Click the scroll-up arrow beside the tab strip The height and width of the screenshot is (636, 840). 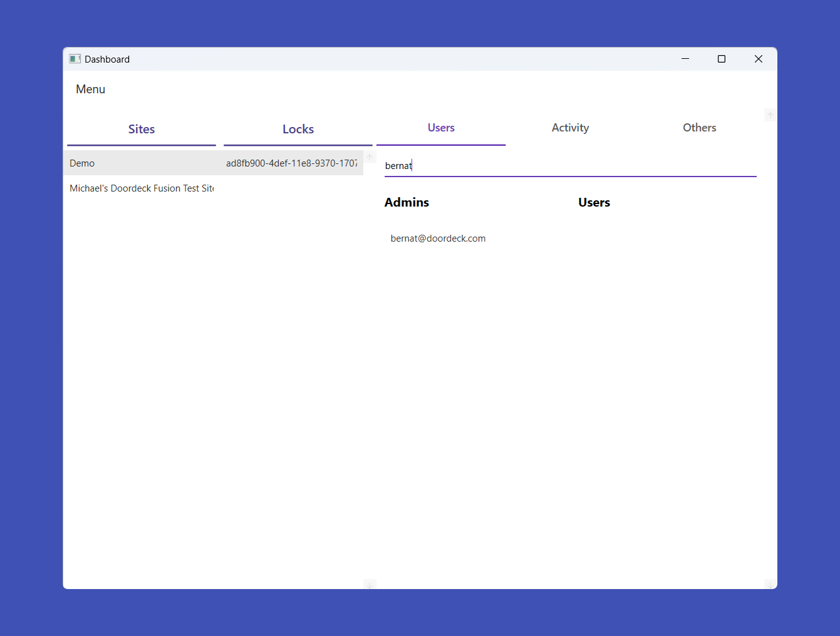(770, 115)
